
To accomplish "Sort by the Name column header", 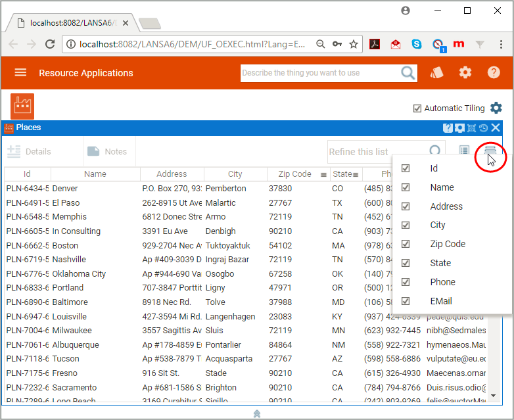I will click(95, 174).
